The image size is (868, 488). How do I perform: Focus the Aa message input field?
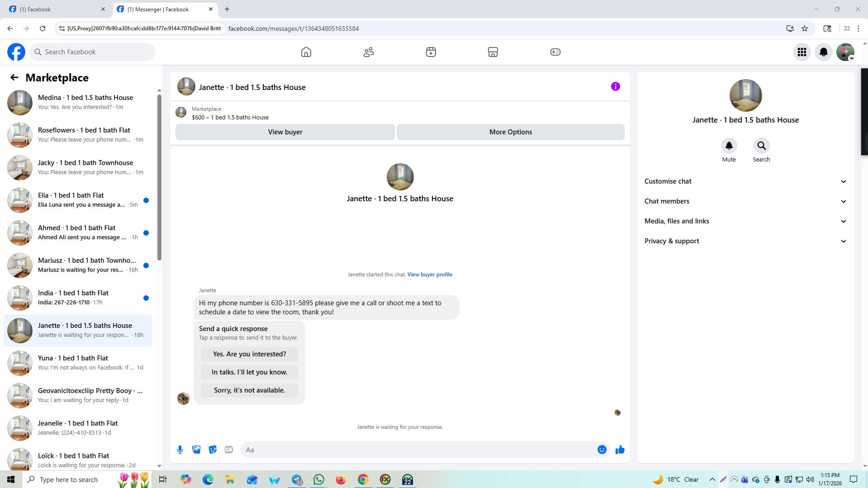[x=418, y=450]
